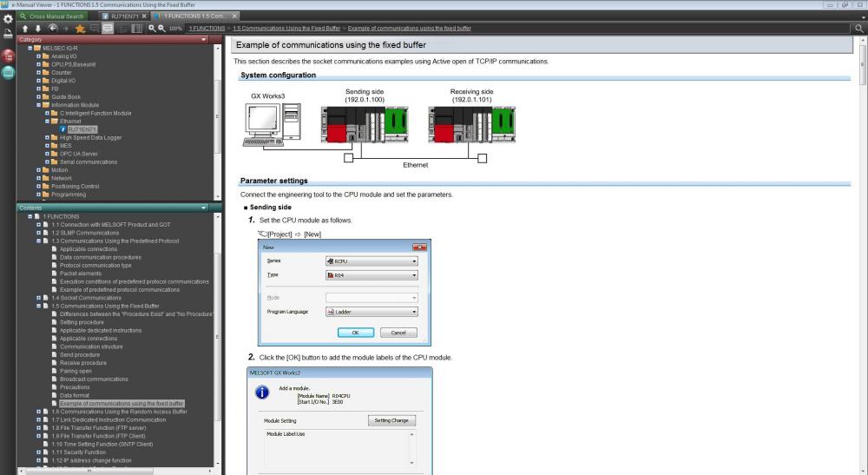Close the 1 FUNCTIONS 1.5 Com... tab

234,16
